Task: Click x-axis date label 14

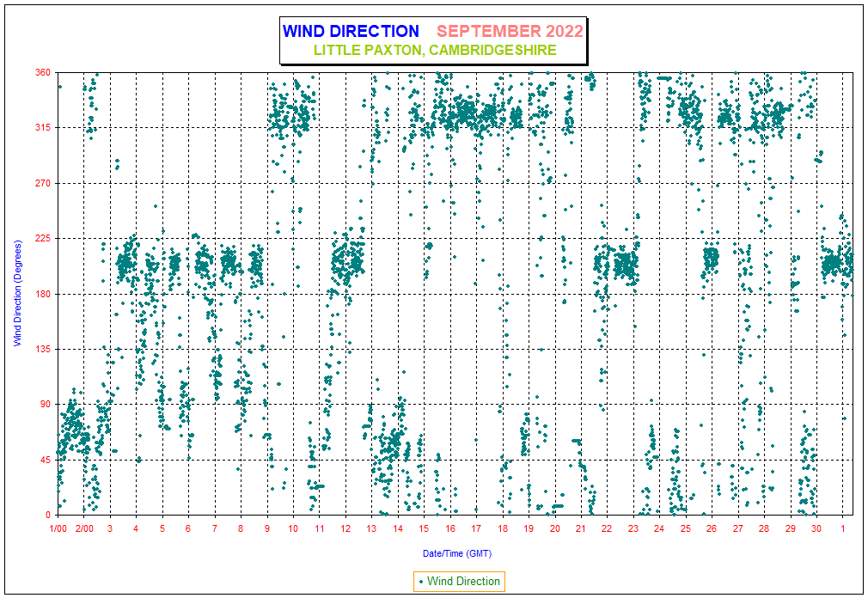Action: click(398, 529)
